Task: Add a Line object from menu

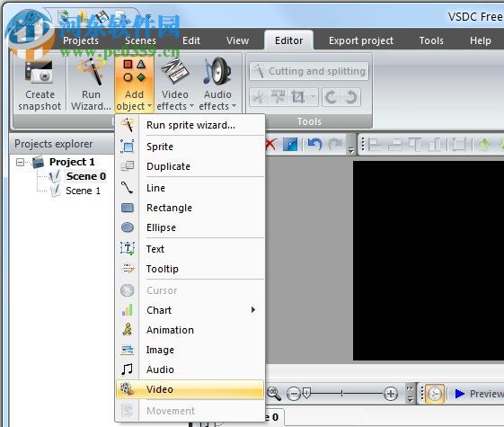Action: click(190, 188)
